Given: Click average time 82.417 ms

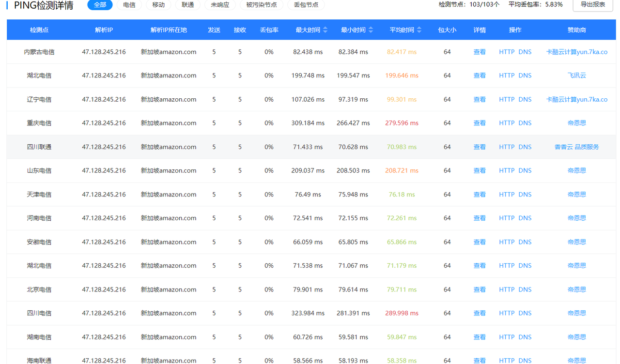Looking at the screenshot, I should pyautogui.click(x=402, y=52).
